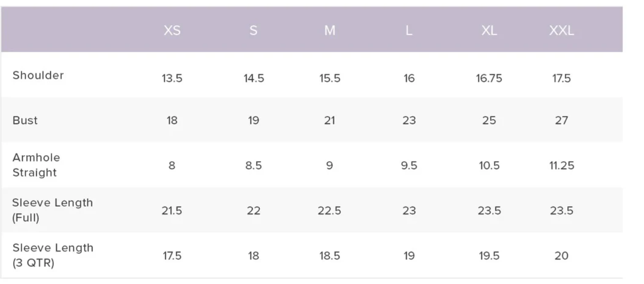
Task: Click the M size column header
Action: point(330,31)
